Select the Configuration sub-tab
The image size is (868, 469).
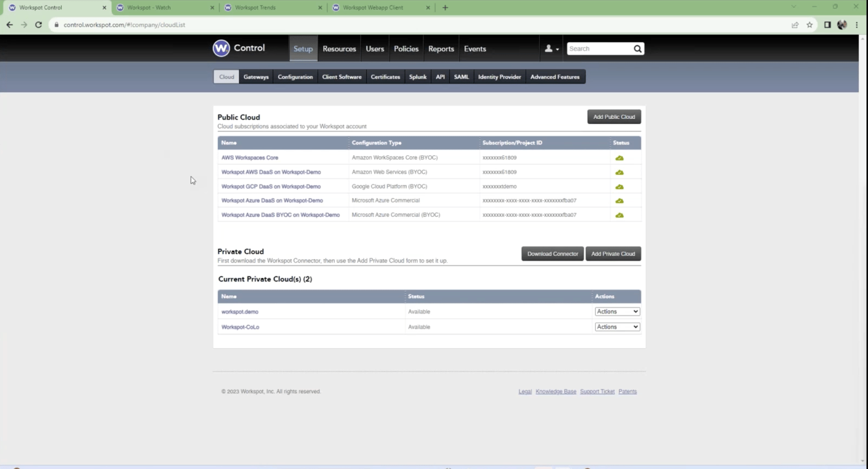[295, 77]
